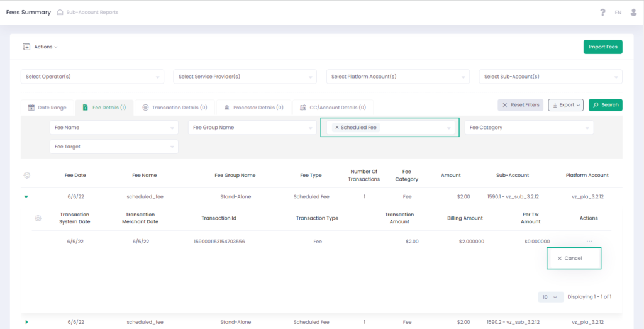Select Cancel from the actions popup
Screen dimensions: 644x329
click(573, 258)
